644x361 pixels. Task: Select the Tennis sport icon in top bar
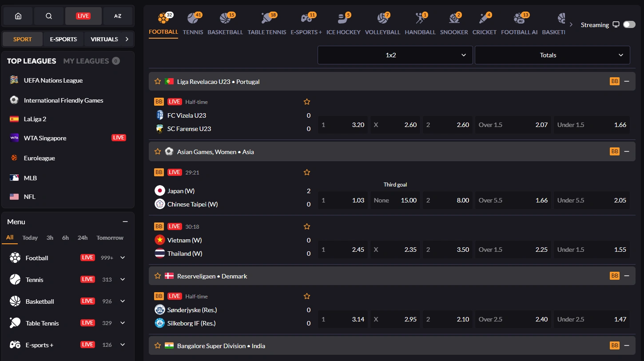pos(193,18)
